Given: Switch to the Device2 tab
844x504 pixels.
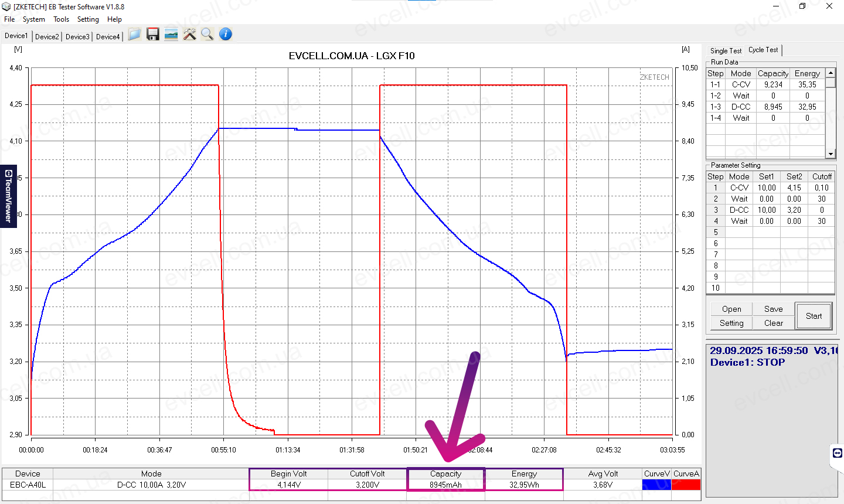Looking at the screenshot, I should tap(46, 36).
